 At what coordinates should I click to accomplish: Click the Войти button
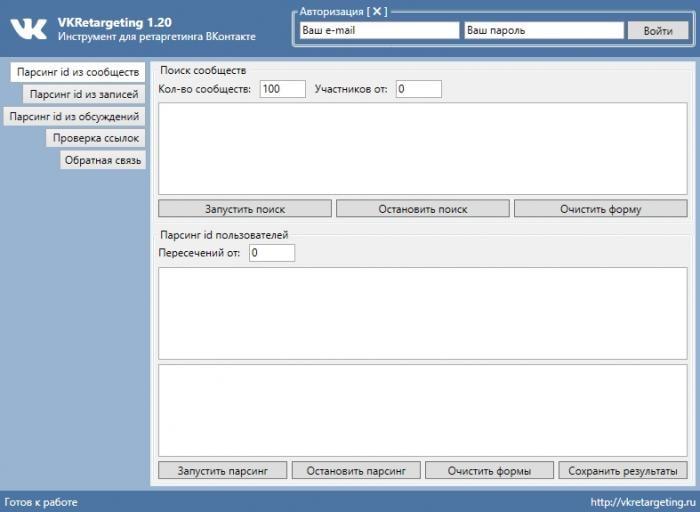click(x=658, y=31)
